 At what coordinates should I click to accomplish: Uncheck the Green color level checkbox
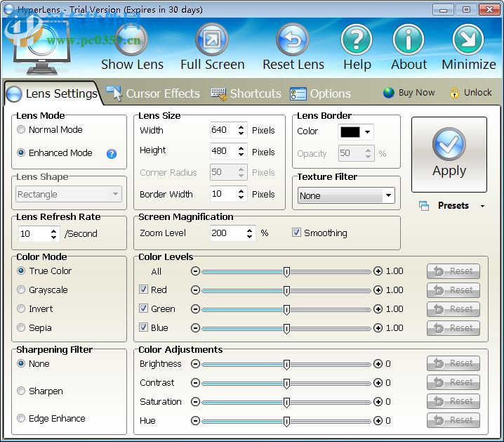click(144, 308)
